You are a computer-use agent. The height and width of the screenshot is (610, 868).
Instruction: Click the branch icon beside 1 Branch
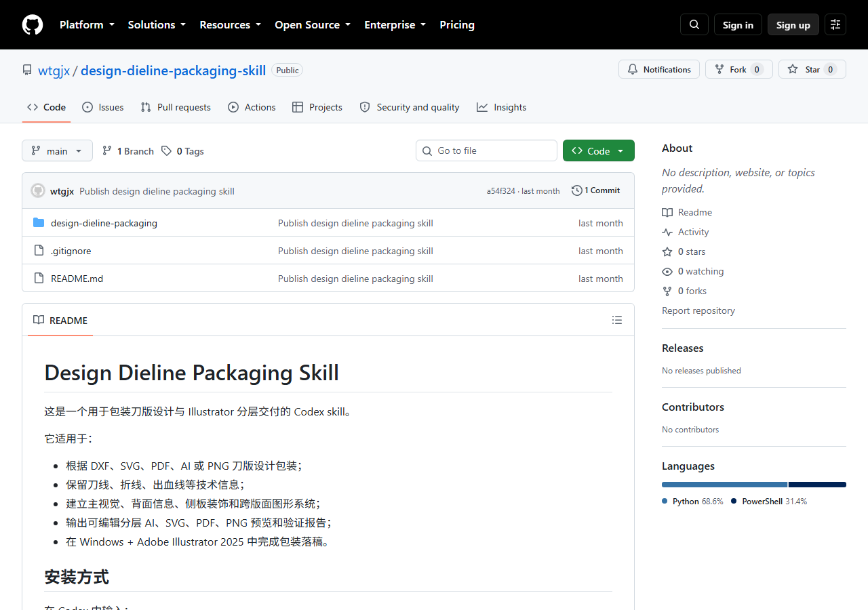(107, 151)
